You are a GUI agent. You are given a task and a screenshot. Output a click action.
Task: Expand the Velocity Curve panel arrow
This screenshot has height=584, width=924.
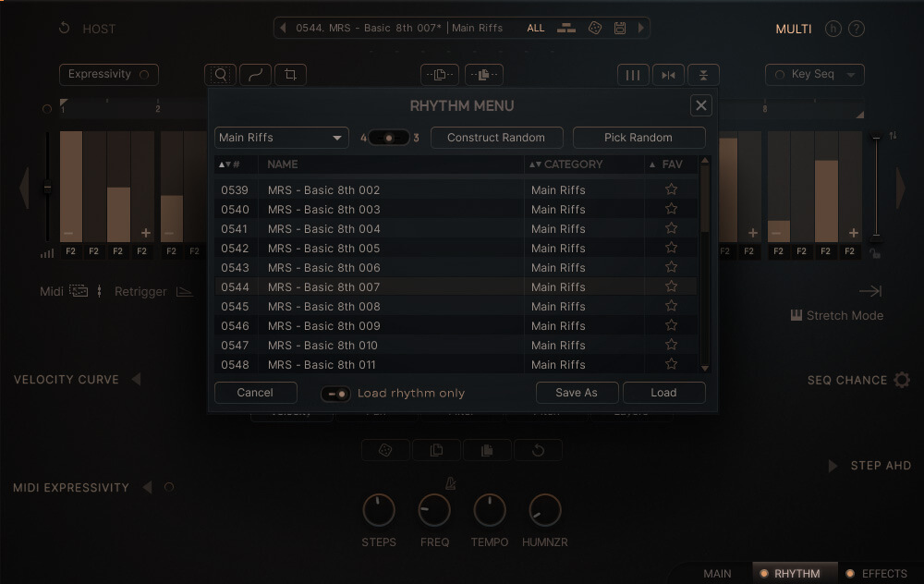(136, 380)
